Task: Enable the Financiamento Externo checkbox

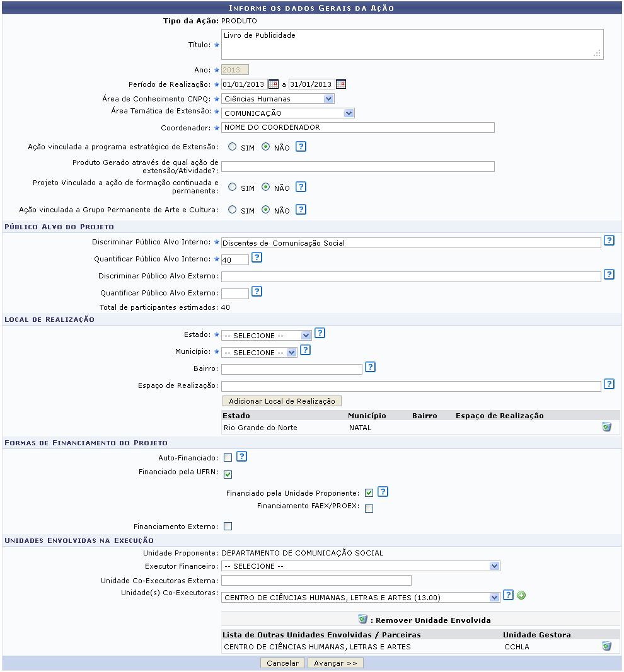Action: click(x=228, y=527)
